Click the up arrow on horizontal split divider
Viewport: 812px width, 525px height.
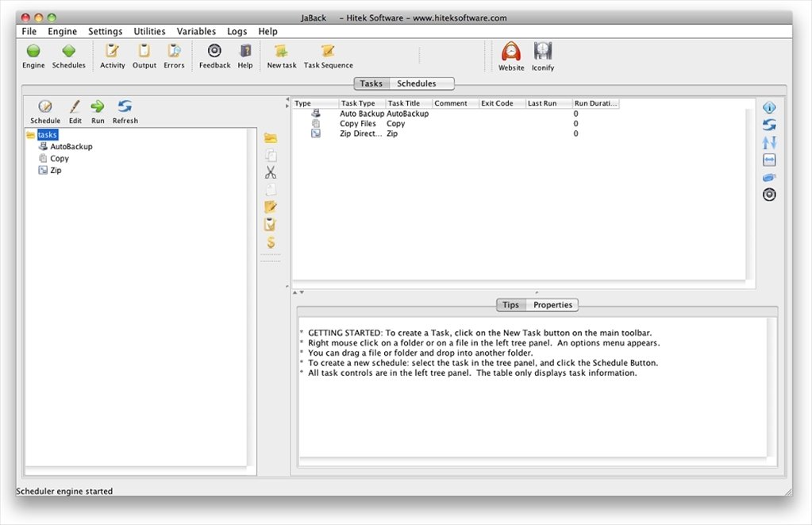click(295, 292)
